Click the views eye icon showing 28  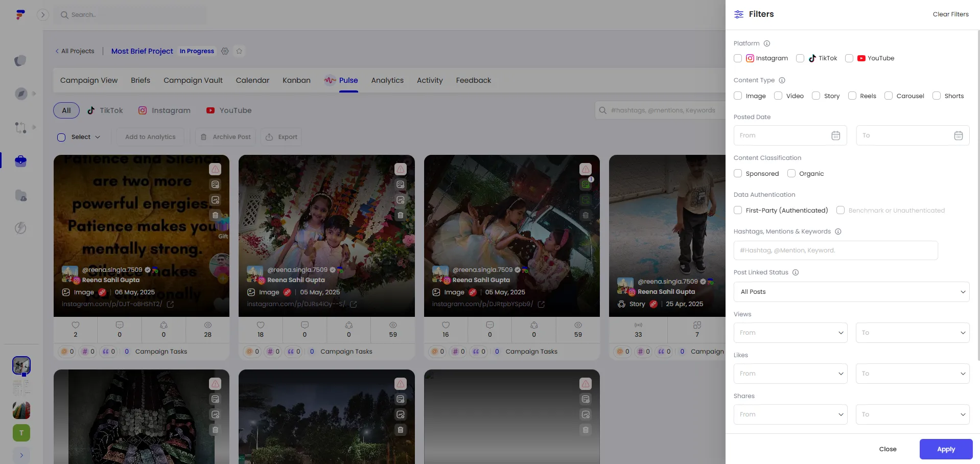pyautogui.click(x=208, y=325)
